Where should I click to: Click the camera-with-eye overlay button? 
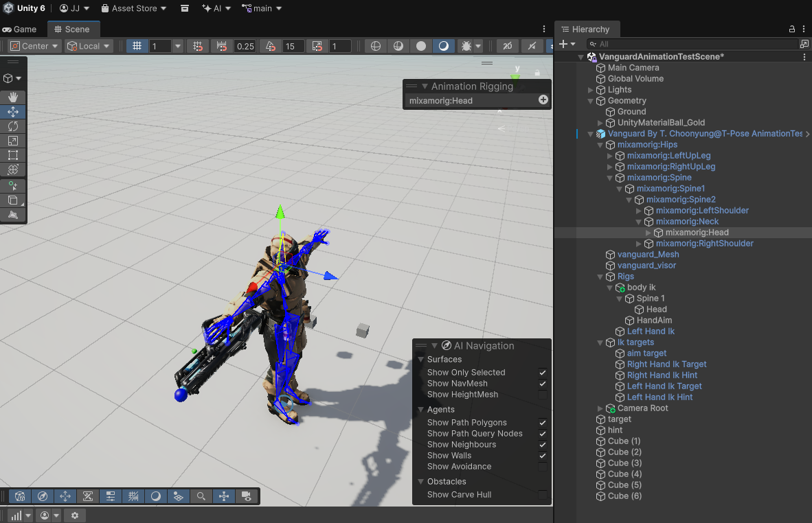pyautogui.click(x=247, y=496)
